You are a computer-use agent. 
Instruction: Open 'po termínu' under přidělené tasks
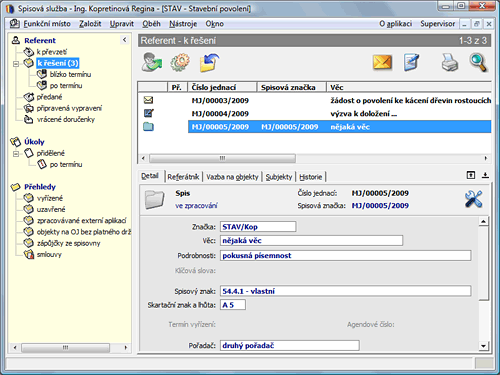pos(66,164)
